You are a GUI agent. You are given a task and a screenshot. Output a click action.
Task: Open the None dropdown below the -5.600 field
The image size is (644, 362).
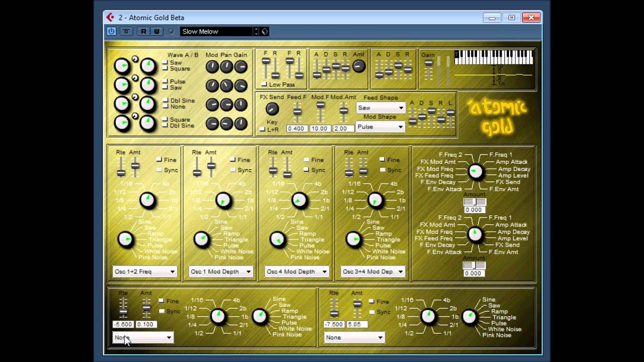(x=143, y=337)
